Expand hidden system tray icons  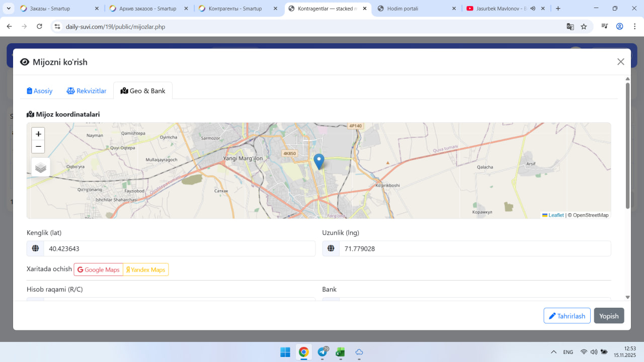553,352
